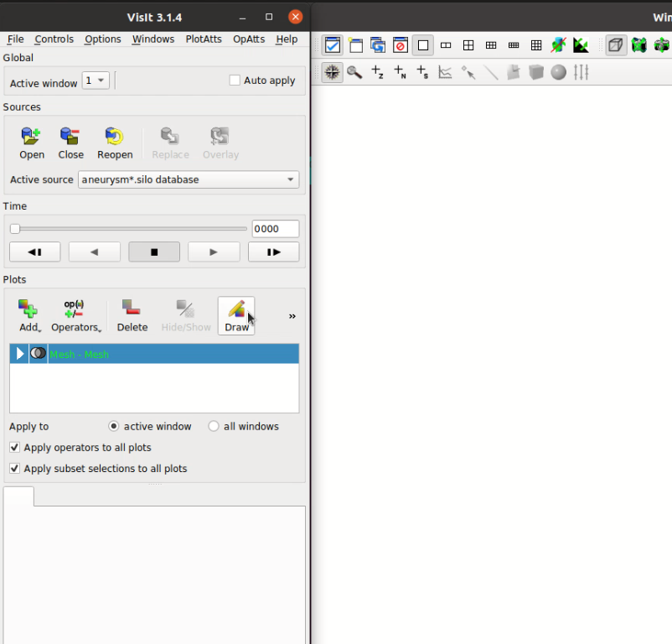672x644 pixels.
Task: Clone the viewer window via toolbar icon
Action: point(378,45)
